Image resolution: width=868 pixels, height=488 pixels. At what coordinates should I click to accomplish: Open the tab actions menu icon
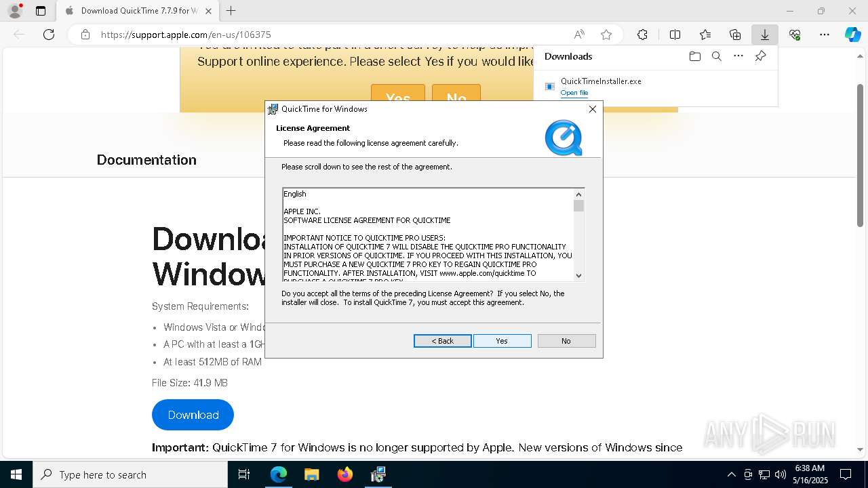(x=41, y=11)
